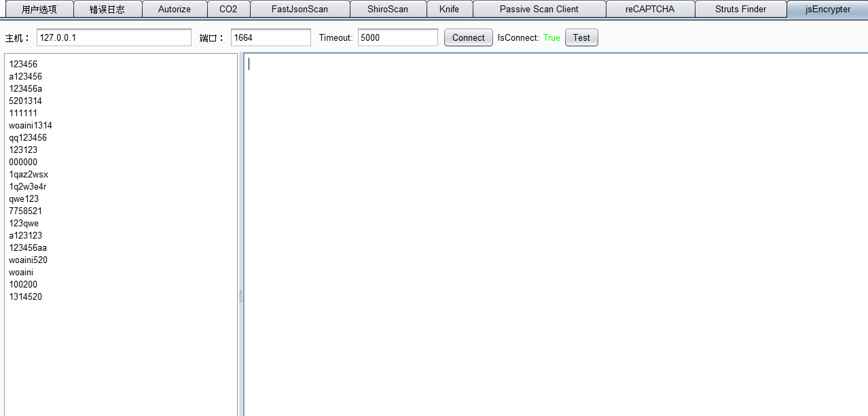Click the payload line 7758521
Viewport: 868px width, 416px height.
click(25, 211)
